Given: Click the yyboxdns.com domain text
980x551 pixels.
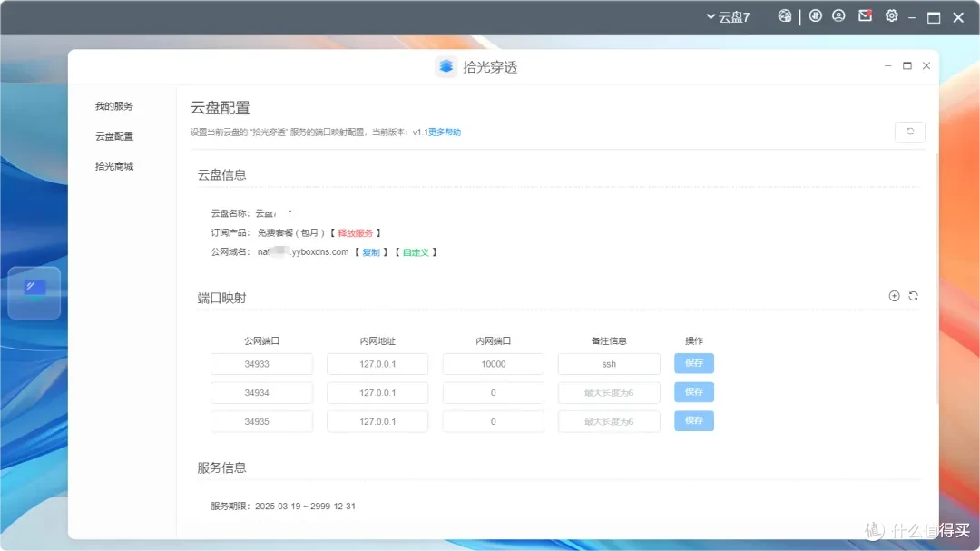Looking at the screenshot, I should click(303, 252).
